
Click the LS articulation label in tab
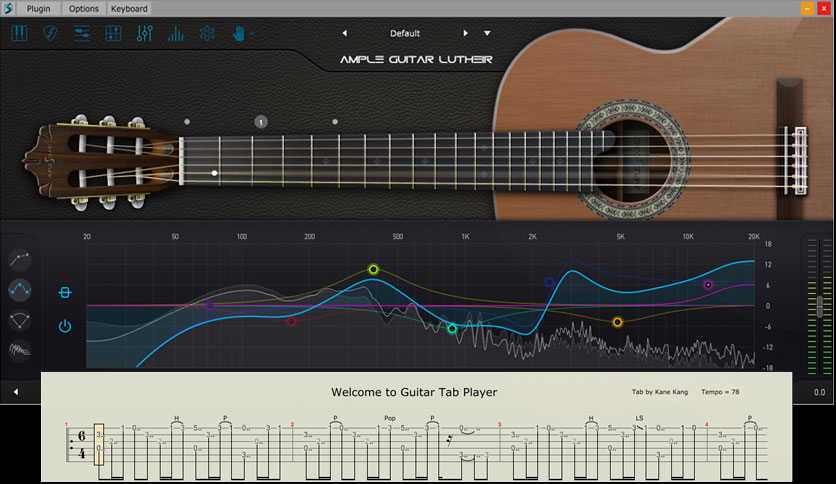(639, 418)
